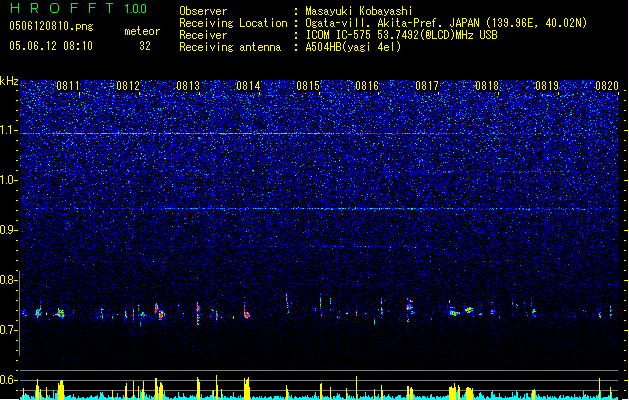
Task: Select the filename 0506120810.png
Action: pos(51,26)
